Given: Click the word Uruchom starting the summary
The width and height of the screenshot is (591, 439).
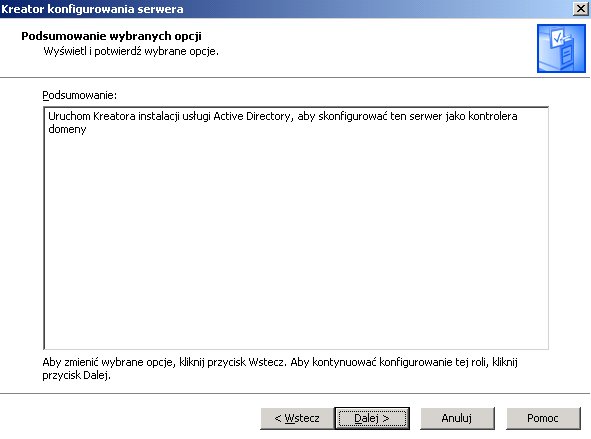Looking at the screenshot, I should point(69,116).
